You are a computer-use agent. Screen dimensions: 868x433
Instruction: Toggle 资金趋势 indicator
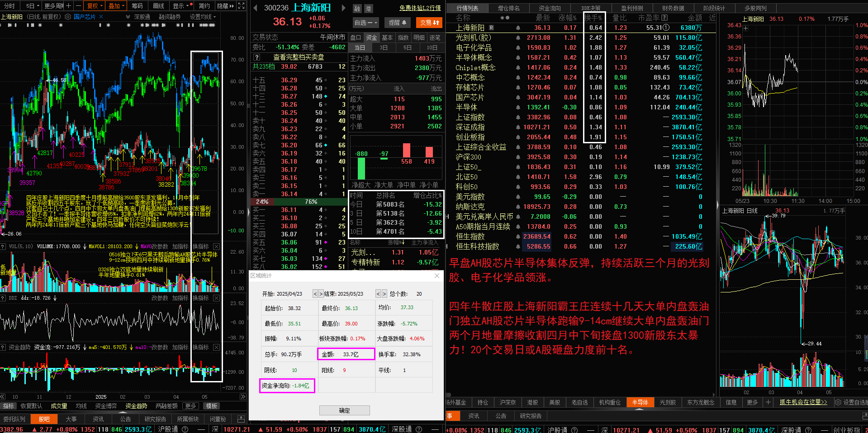point(136,406)
